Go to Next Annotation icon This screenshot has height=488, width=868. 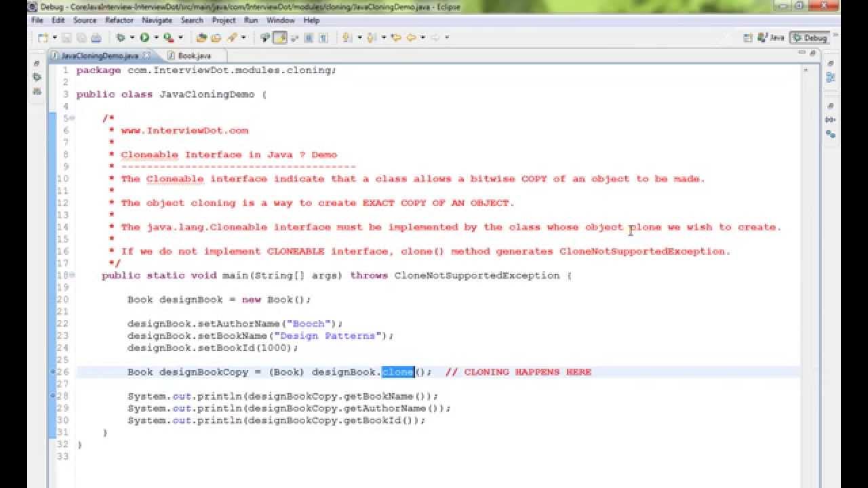[x=346, y=38]
